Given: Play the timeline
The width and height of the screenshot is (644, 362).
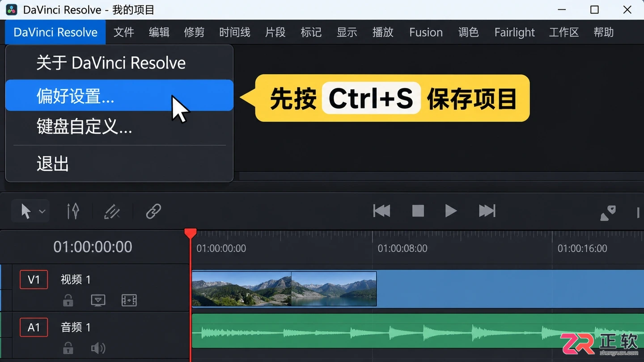Looking at the screenshot, I should coord(451,210).
